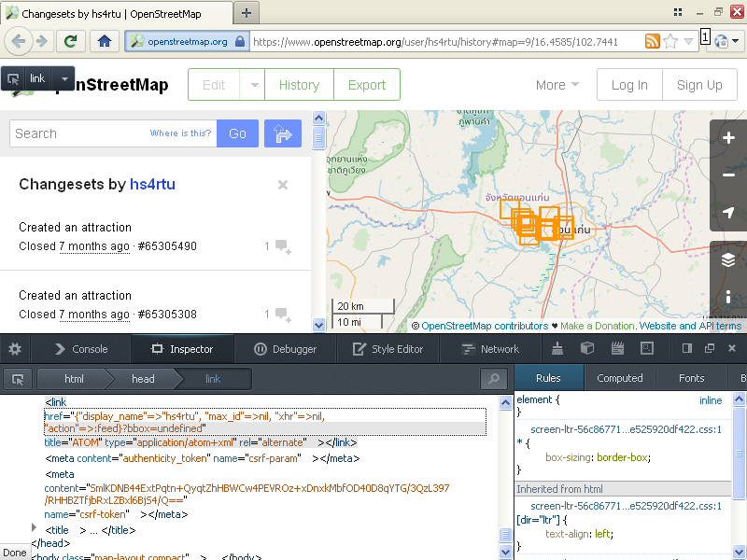Viewport: 747px width, 560px height.
Task: Click the box-sizing property name
Action: point(568,457)
